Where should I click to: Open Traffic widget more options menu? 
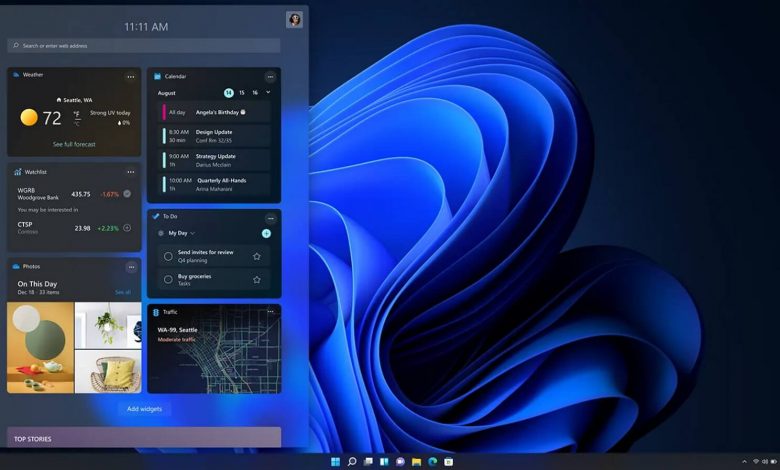point(271,312)
